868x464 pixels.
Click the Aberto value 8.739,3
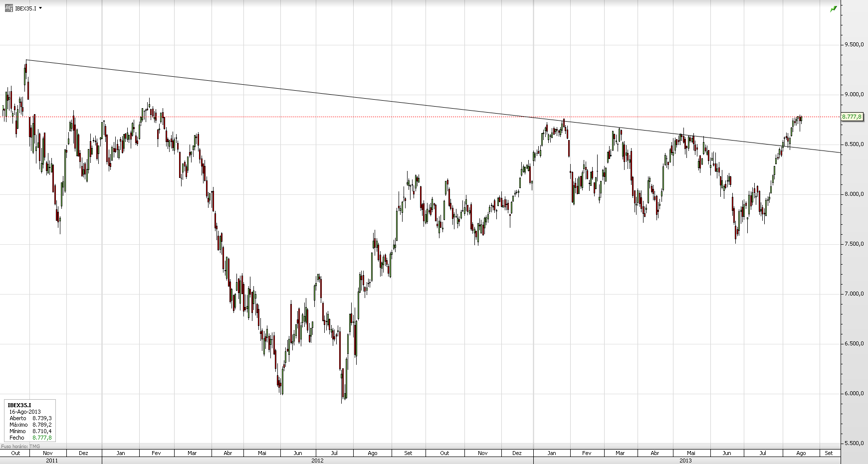point(42,419)
